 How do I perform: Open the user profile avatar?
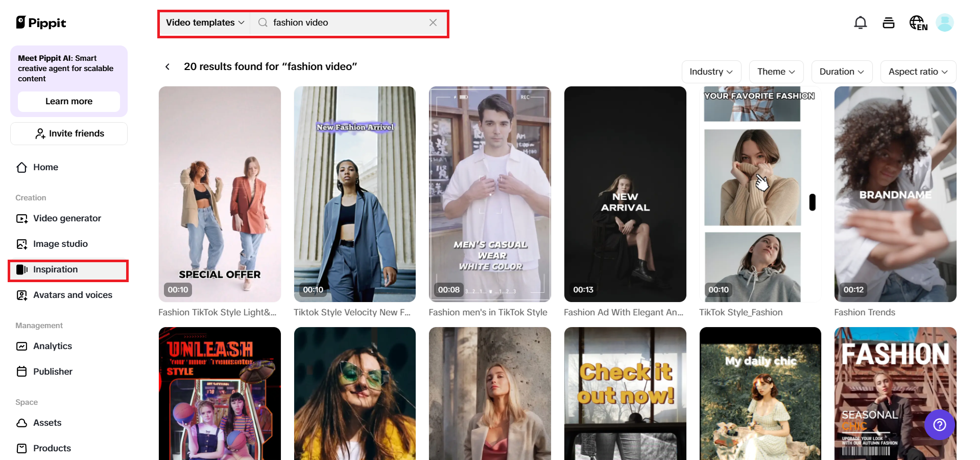tap(945, 22)
